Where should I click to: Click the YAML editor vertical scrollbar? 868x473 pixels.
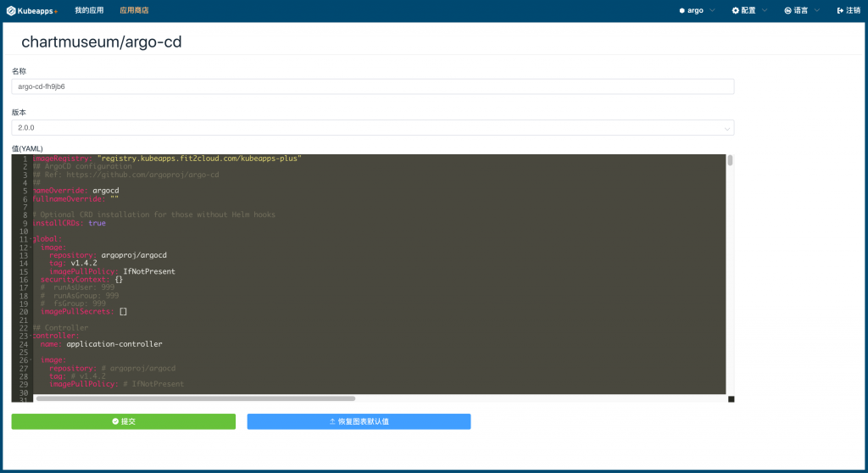click(730, 160)
